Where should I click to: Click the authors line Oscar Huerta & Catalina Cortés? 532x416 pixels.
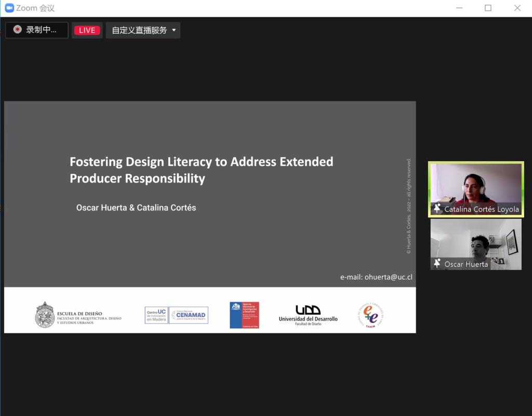tap(136, 207)
